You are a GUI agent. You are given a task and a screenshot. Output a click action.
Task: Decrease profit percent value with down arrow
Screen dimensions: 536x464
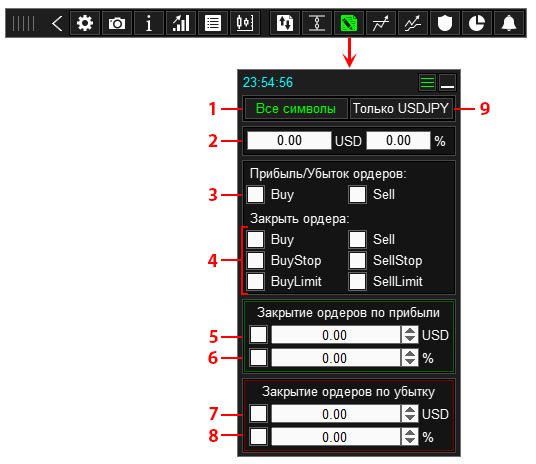(x=410, y=362)
